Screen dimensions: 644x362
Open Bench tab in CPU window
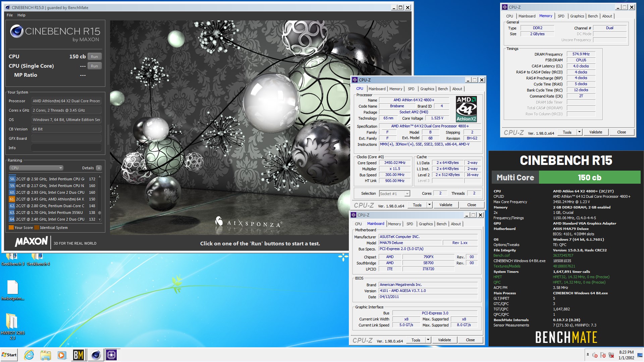coord(443,89)
